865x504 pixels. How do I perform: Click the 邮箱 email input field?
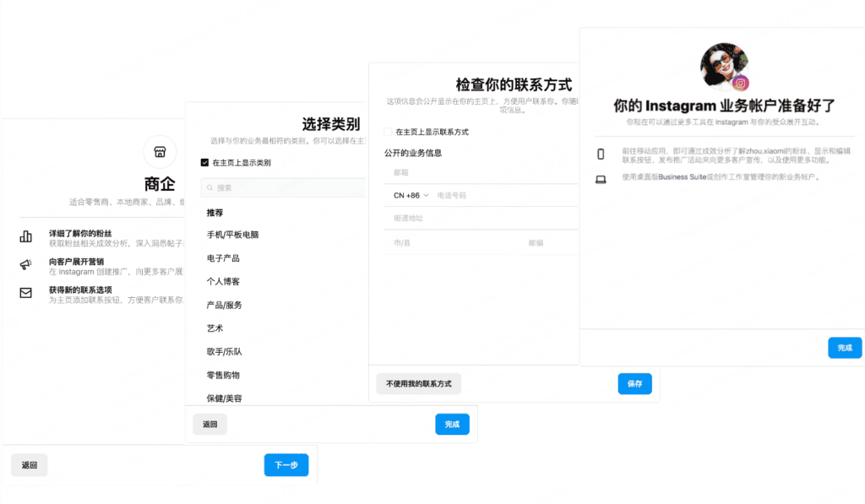click(481, 172)
